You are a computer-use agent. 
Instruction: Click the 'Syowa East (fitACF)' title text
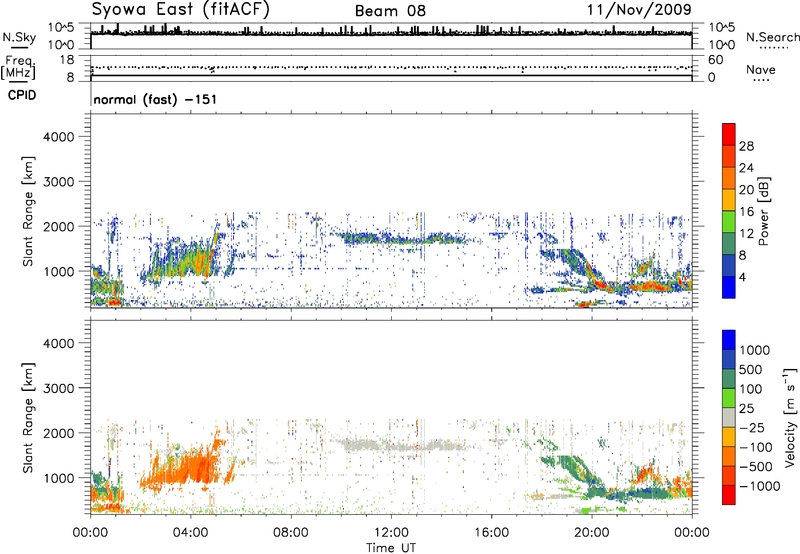tap(181, 9)
